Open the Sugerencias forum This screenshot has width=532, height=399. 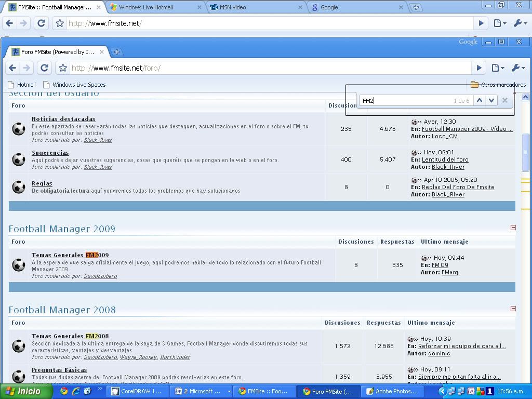[x=50, y=153]
